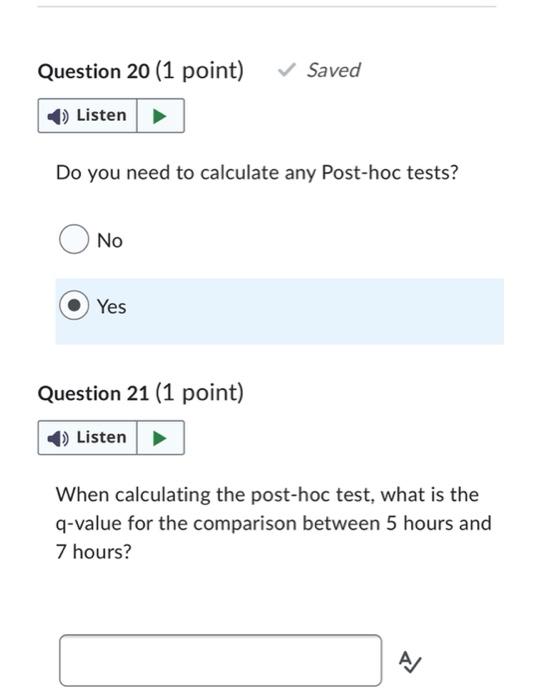Click the speaker icon for Question 20
This screenshot has height=700, width=535.
click(x=58, y=116)
